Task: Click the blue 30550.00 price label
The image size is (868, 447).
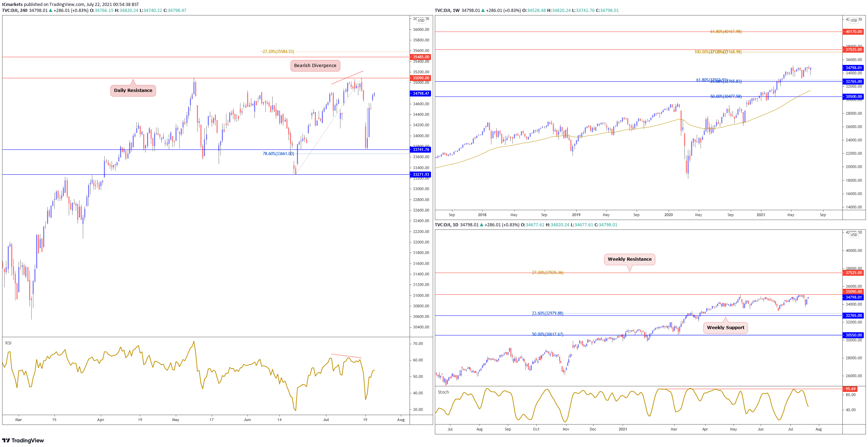Action: pyautogui.click(x=853, y=335)
